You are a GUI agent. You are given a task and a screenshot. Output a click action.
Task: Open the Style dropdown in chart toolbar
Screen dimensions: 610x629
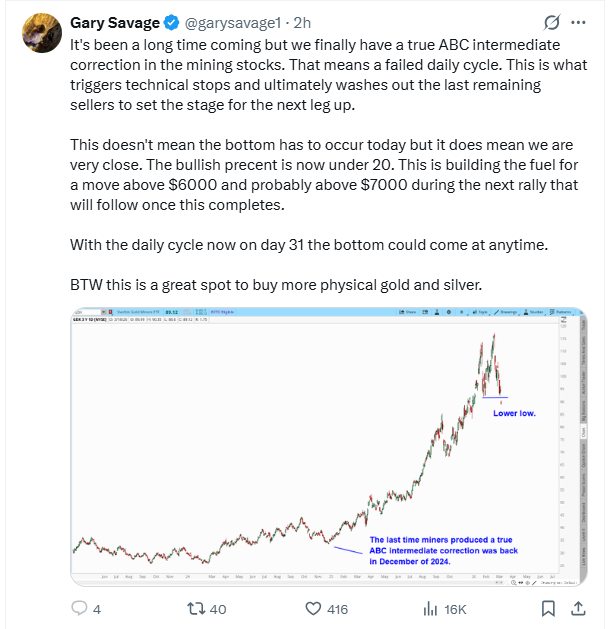click(x=483, y=312)
